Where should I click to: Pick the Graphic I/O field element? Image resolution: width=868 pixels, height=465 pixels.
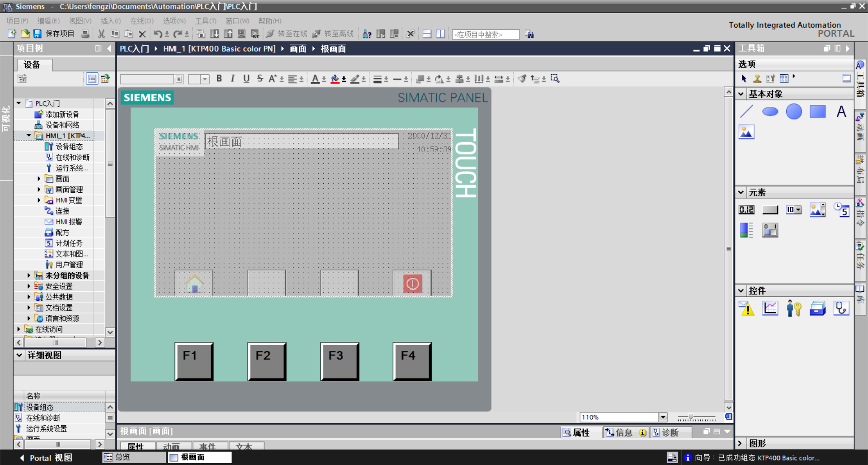coord(817,209)
